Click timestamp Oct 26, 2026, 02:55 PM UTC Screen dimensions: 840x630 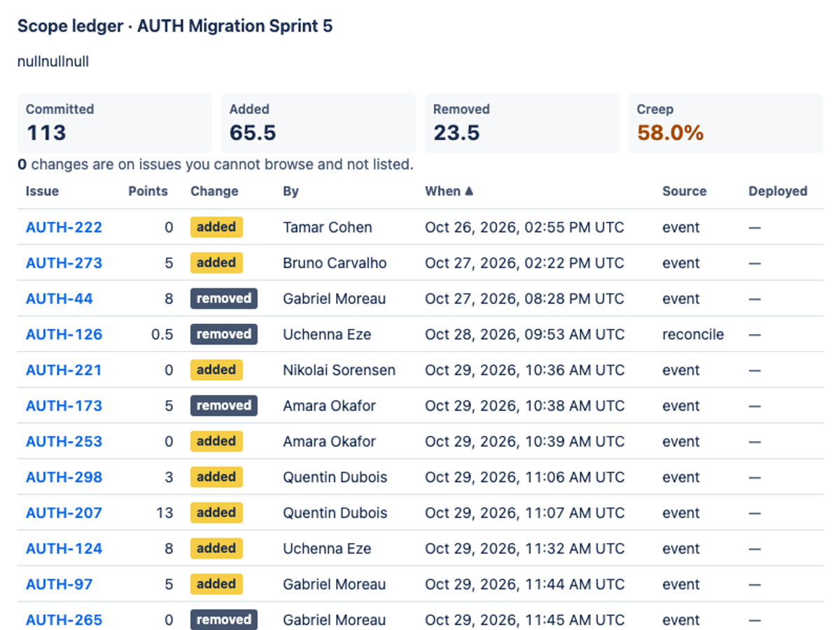point(524,227)
